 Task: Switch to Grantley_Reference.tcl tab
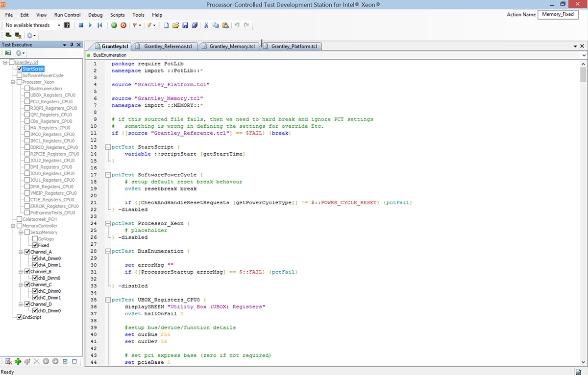(x=165, y=47)
